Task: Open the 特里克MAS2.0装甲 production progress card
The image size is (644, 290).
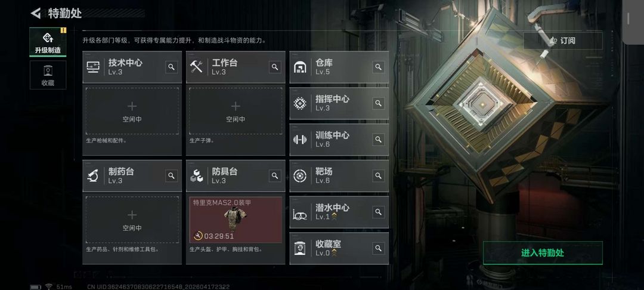Action: [x=236, y=220]
